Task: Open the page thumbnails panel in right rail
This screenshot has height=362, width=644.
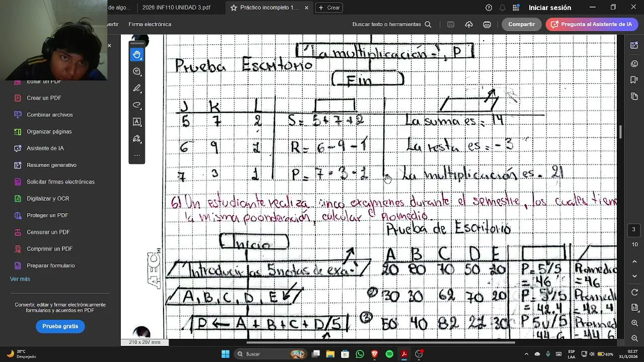Action: coord(634,97)
